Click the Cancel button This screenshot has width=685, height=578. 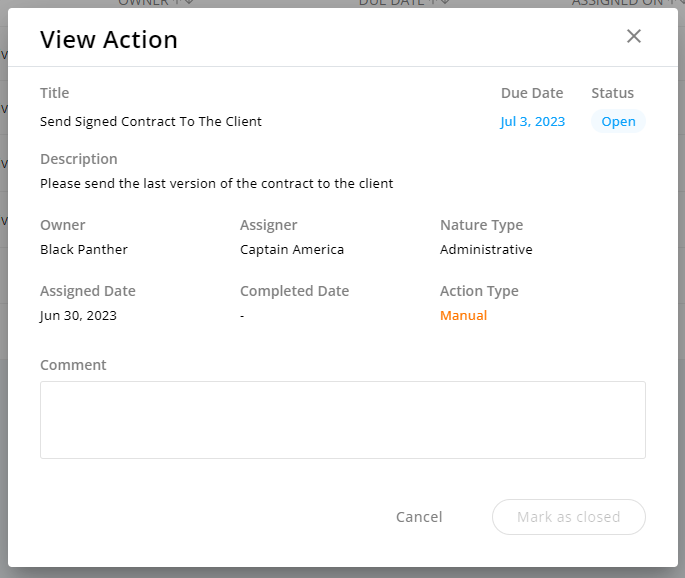click(x=419, y=517)
